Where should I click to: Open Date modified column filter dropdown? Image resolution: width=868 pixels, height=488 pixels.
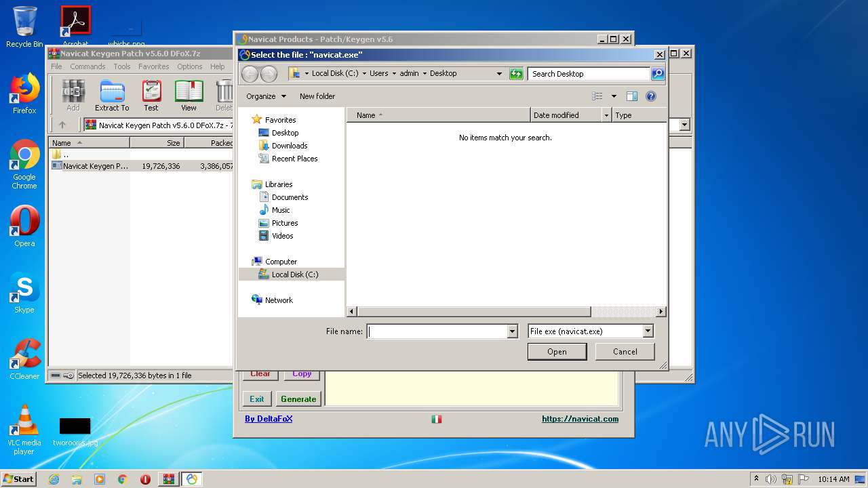coord(606,115)
